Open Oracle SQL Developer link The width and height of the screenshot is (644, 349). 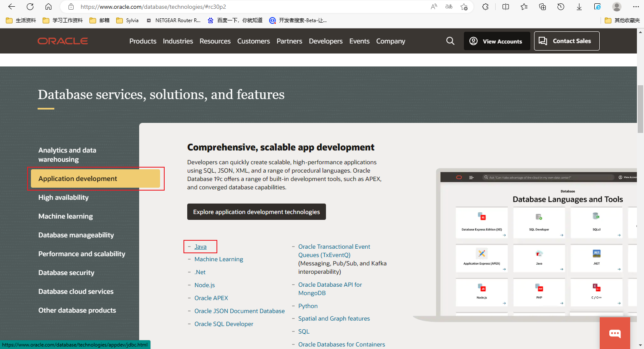(x=224, y=324)
